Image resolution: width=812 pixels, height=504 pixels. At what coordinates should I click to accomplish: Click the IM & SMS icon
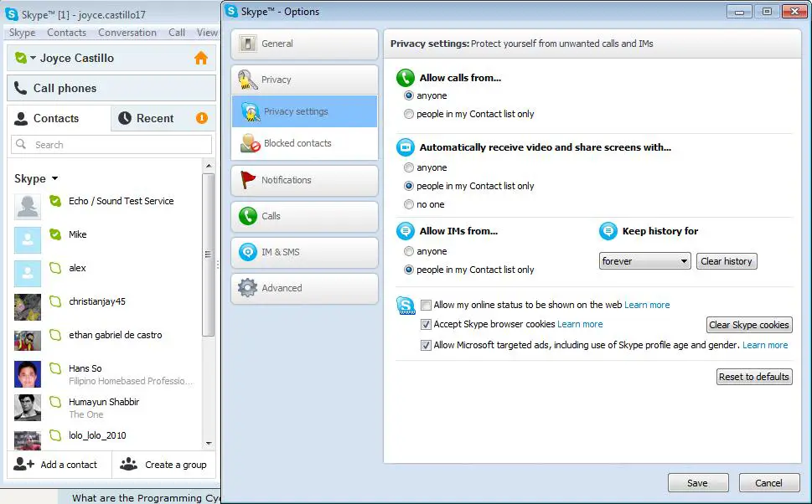(247, 252)
